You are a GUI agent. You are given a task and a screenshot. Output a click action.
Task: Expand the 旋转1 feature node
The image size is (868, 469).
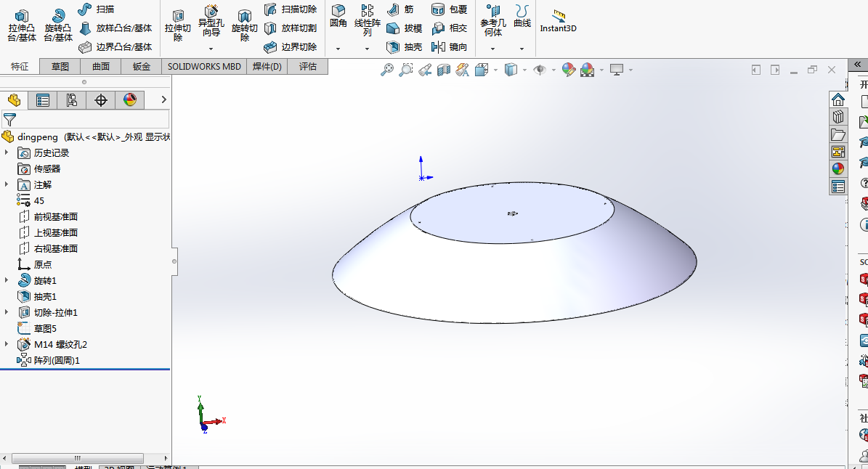pos(7,280)
